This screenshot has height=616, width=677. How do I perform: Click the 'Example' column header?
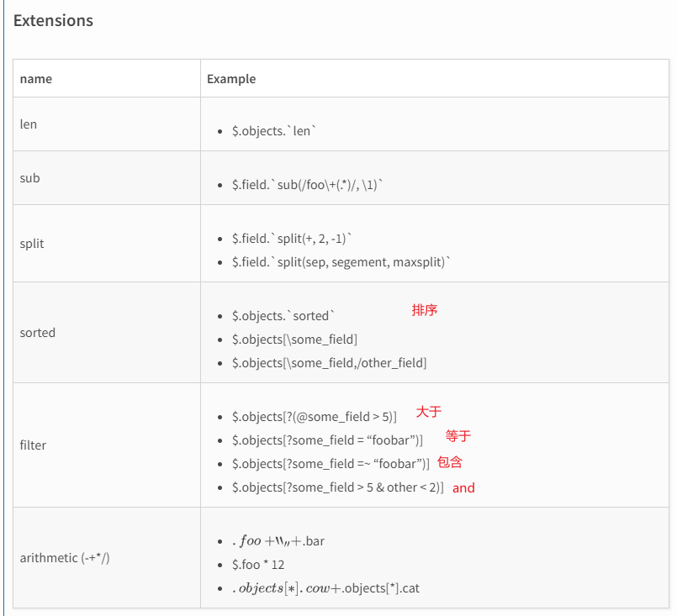(231, 79)
